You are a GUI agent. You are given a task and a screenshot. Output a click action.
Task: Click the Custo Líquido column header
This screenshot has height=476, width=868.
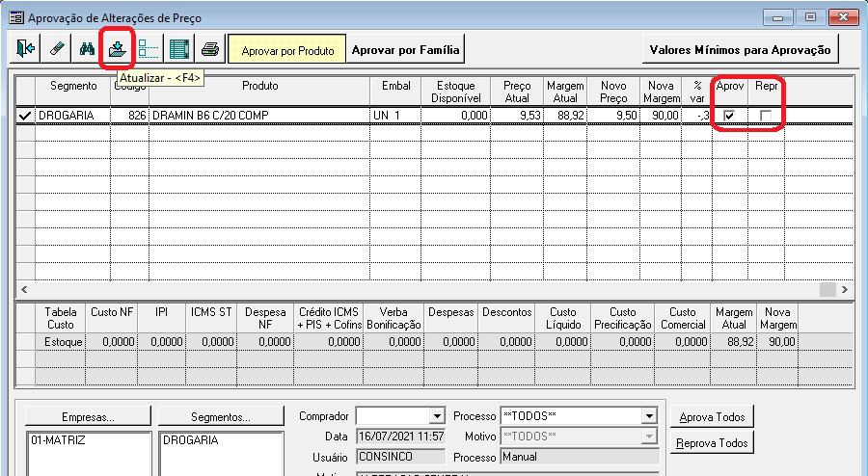tap(563, 318)
